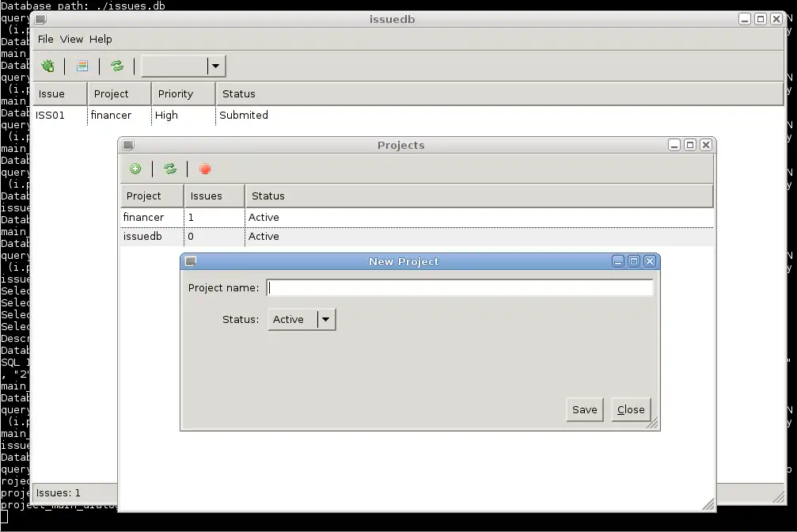797x532 pixels.
Task: Minimize the Projects window
Action: click(674, 145)
